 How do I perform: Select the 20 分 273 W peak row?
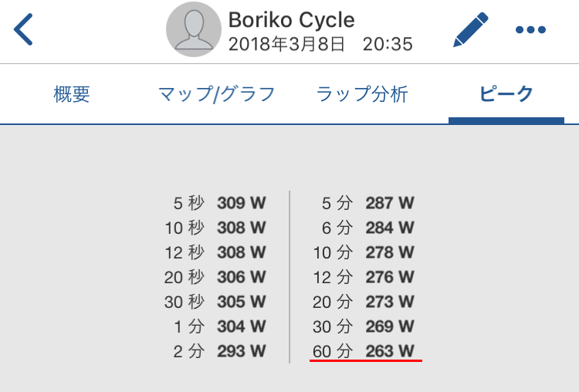click(364, 302)
